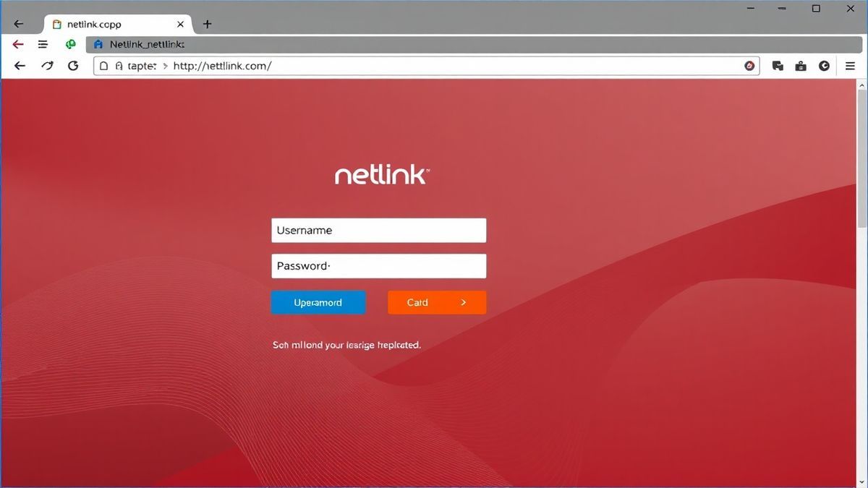Click the back arrow beside the netlink.copp tab

coord(19,24)
